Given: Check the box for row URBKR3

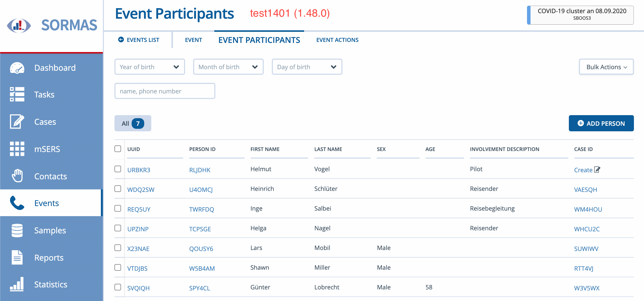Looking at the screenshot, I should pos(118,169).
